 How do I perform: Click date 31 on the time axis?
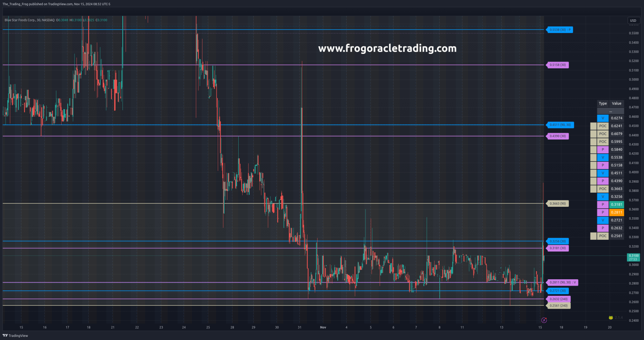coord(299,328)
